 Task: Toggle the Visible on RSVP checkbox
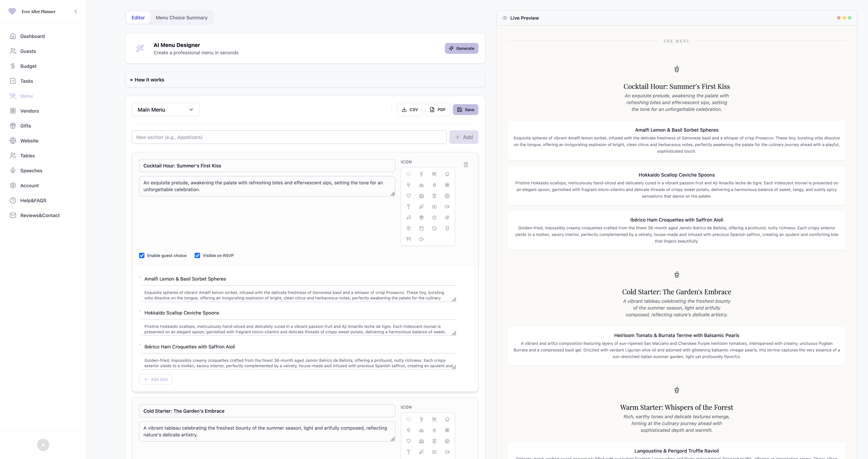198,256
